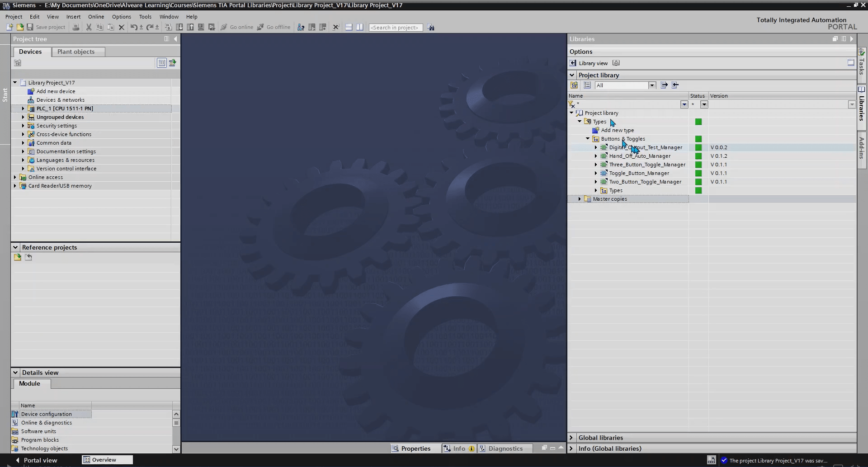
Task: Collapse the Reference projects section
Action: 15,247
